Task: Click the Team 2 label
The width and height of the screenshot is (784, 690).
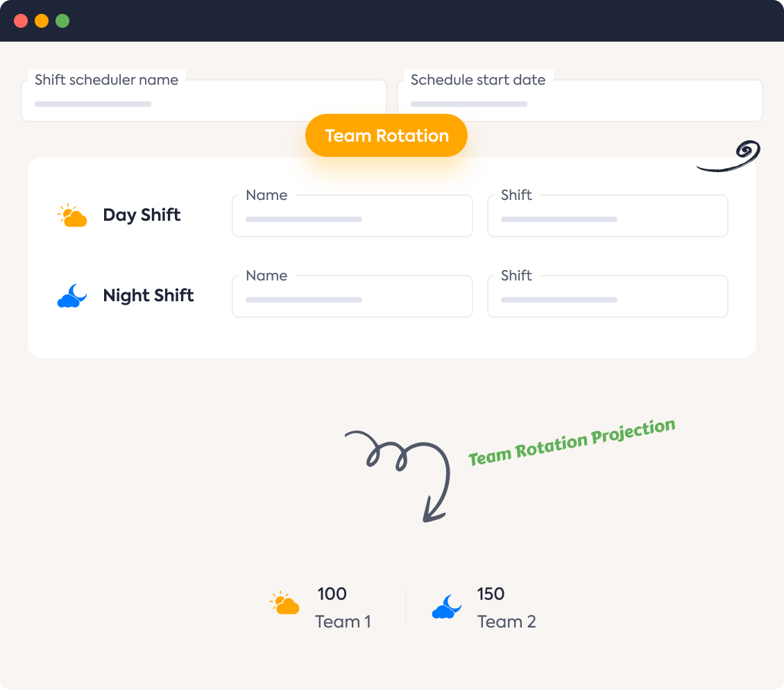Action: pyautogui.click(x=506, y=622)
